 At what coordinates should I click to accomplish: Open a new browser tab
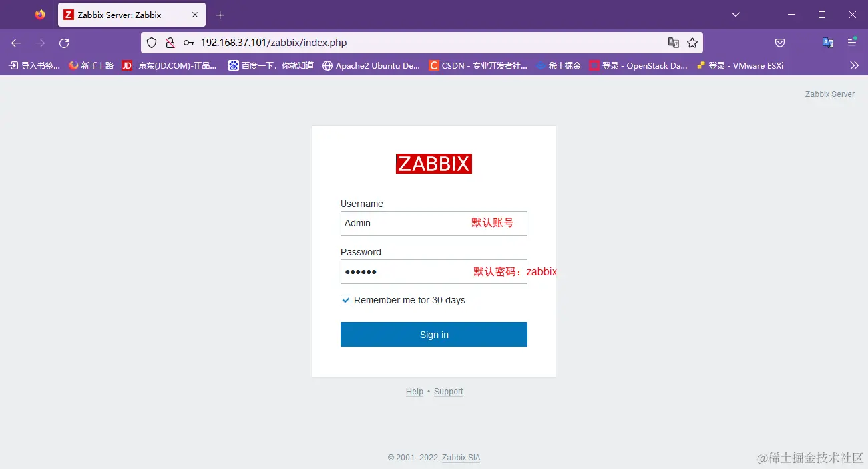pyautogui.click(x=220, y=15)
